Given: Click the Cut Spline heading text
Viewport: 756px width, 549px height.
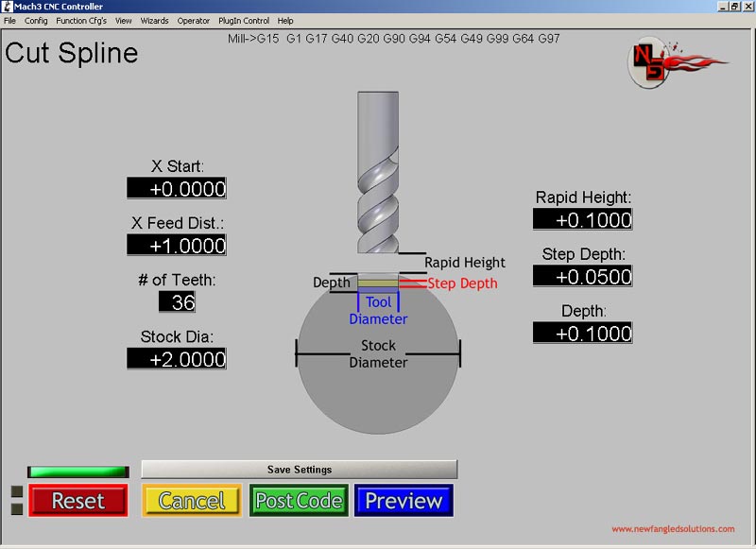Looking at the screenshot, I should 72,53.
